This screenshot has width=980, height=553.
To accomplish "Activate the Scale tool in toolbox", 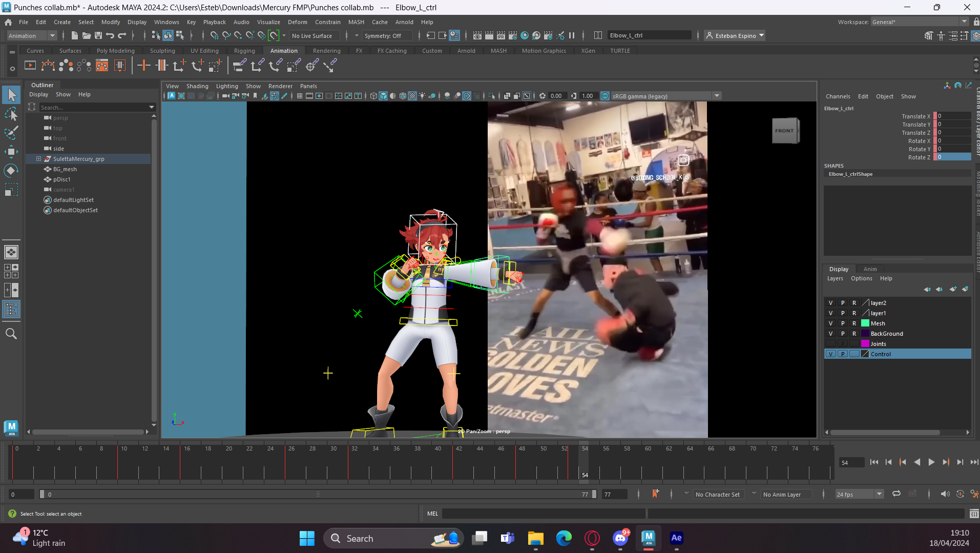I will tap(11, 190).
